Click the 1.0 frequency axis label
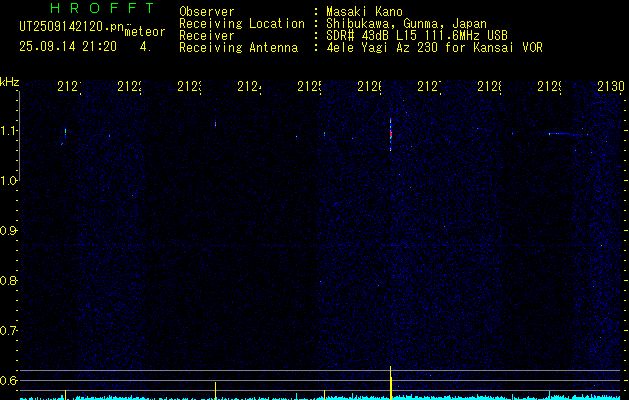 9,181
